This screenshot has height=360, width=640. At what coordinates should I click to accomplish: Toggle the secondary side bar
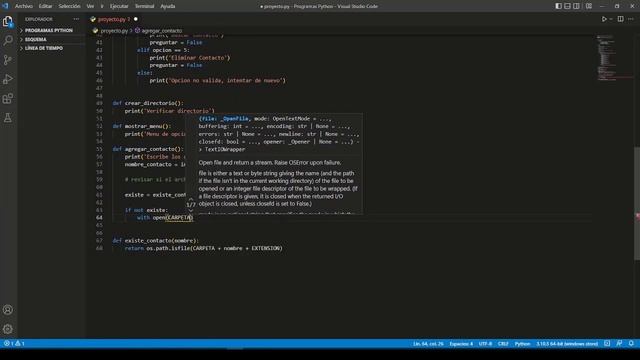576,6
